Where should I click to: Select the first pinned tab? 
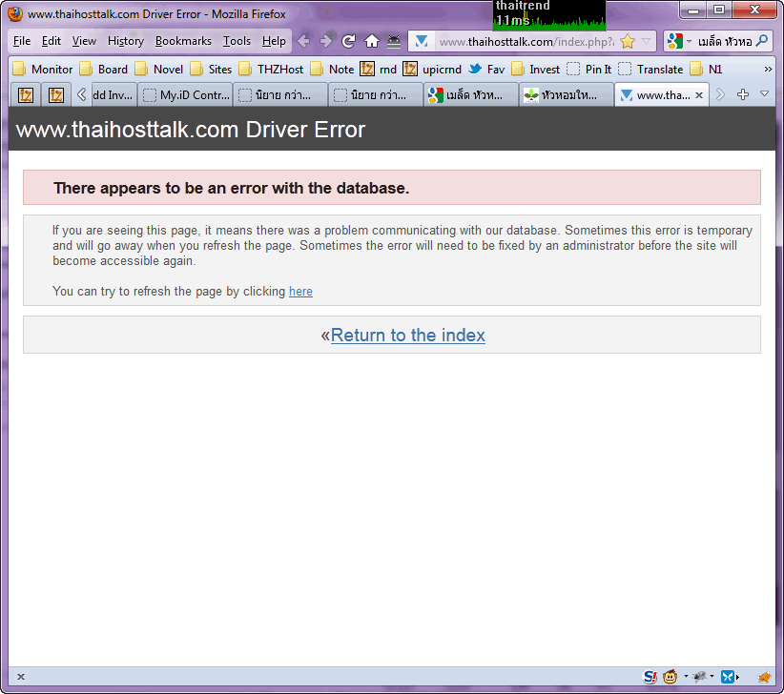[26, 95]
